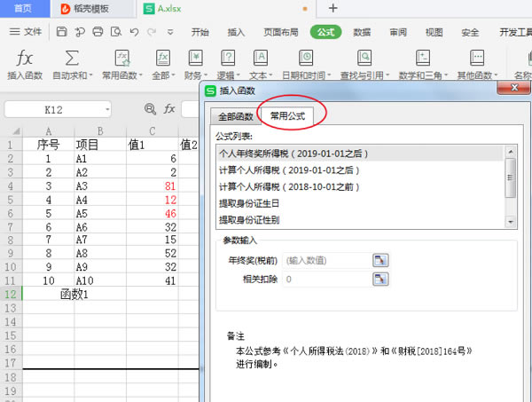Screen dimensions: 532x402
Task: Click the Save icon in quick toolbar
Action: 61,32
